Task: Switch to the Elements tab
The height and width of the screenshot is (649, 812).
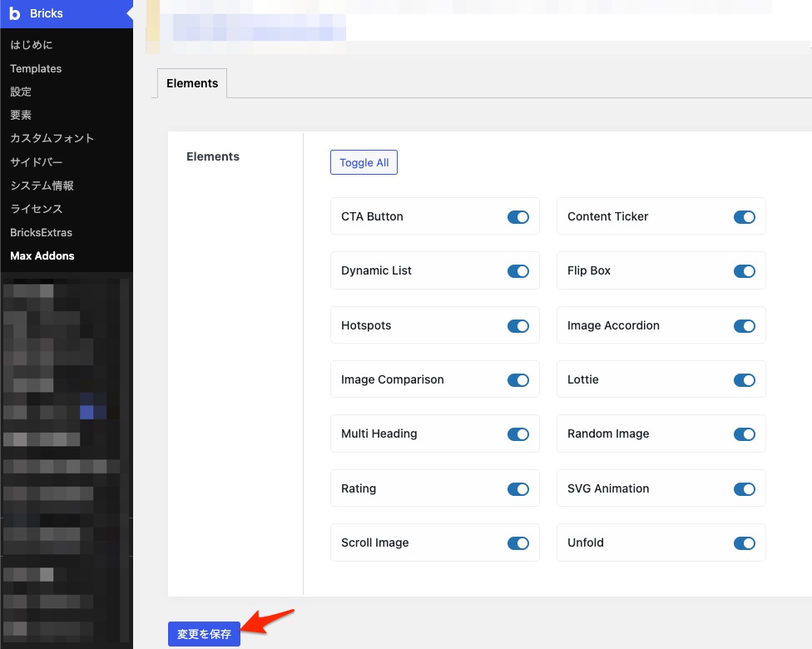Action: click(x=191, y=83)
